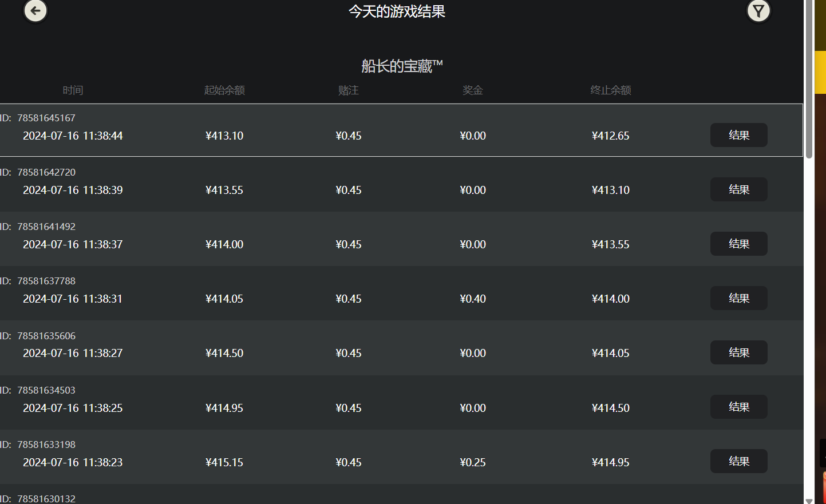Viewport: 826px width, 504px height.
Task: Open result for round ID 78581642720
Action: 738,189
